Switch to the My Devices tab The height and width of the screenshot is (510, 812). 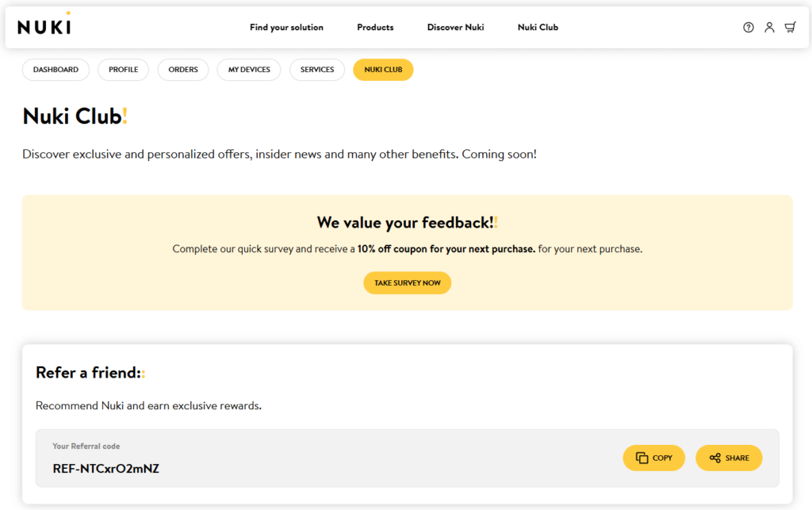point(249,70)
